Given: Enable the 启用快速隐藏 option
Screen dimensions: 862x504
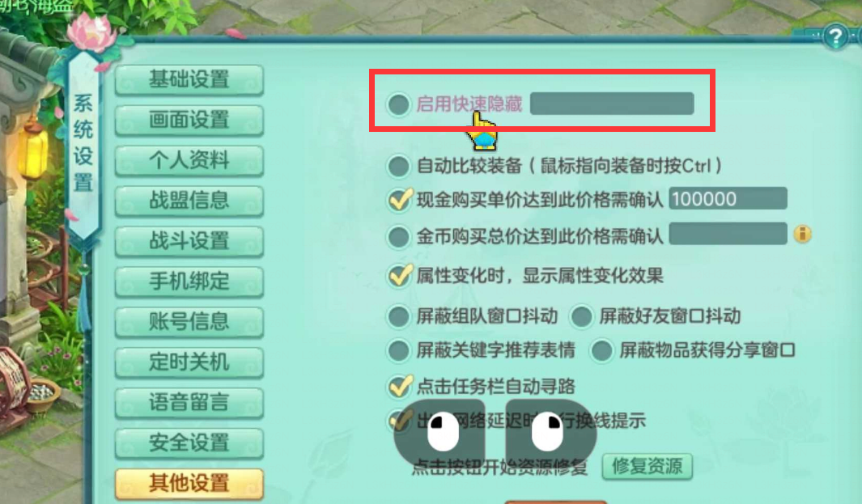Looking at the screenshot, I should [398, 104].
